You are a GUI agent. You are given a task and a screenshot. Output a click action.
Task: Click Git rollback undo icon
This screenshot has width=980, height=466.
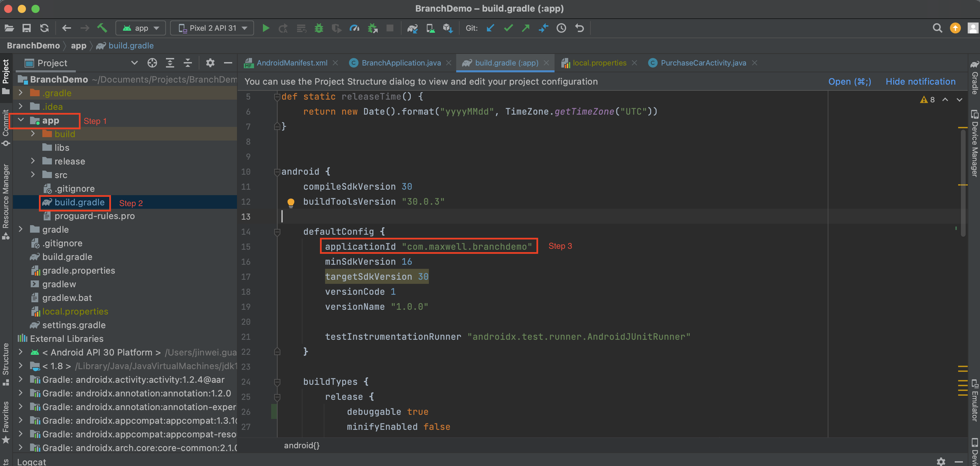click(579, 28)
